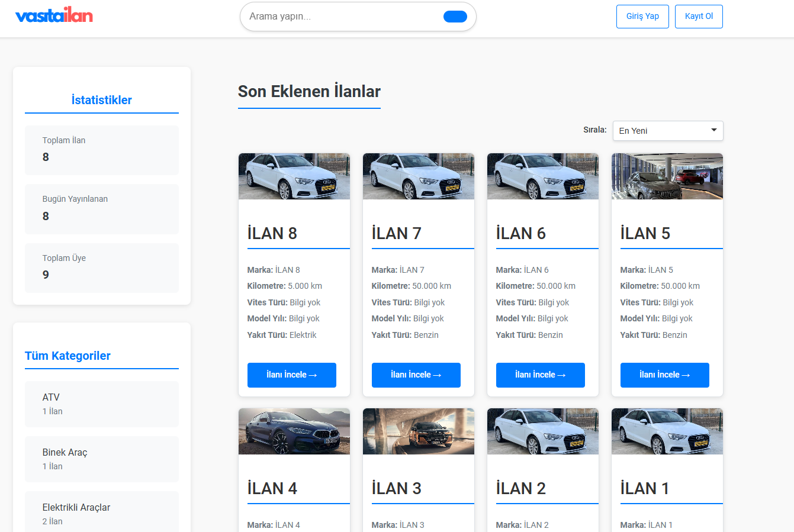This screenshot has width=794, height=532.
Task: Click the 'Son Eklenen İlanlar' heading
Action: pos(309,92)
